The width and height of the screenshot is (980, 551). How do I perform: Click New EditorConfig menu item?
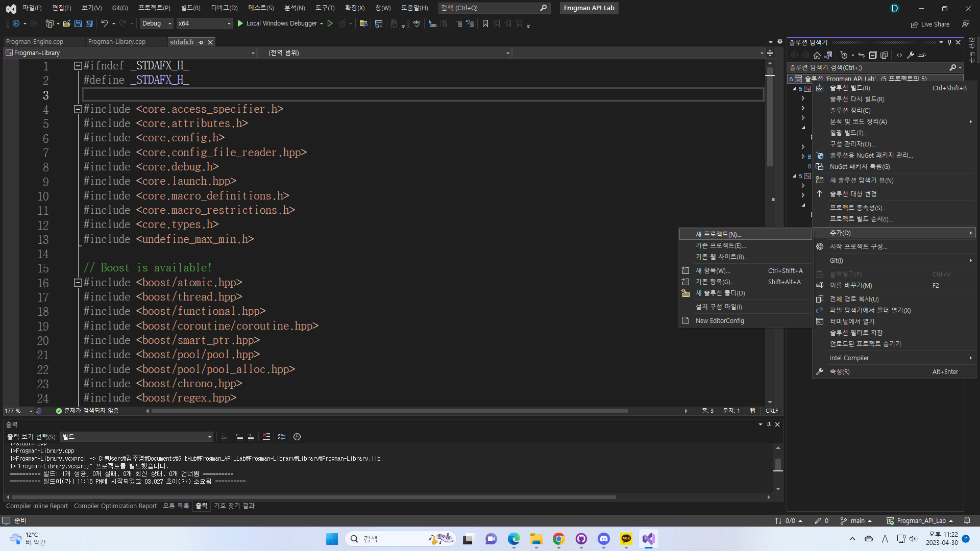(x=745, y=321)
